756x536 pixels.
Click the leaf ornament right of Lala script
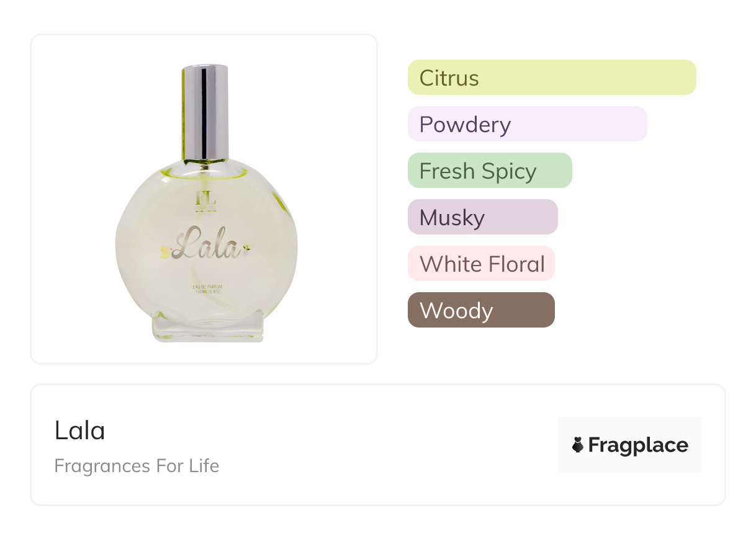(248, 249)
